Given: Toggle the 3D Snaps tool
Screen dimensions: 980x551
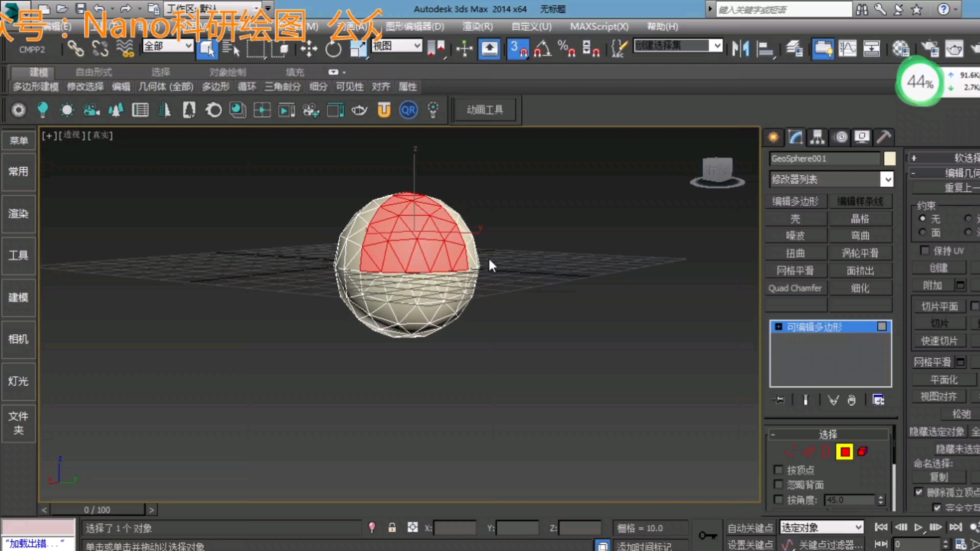Looking at the screenshot, I should click(518, 49).
